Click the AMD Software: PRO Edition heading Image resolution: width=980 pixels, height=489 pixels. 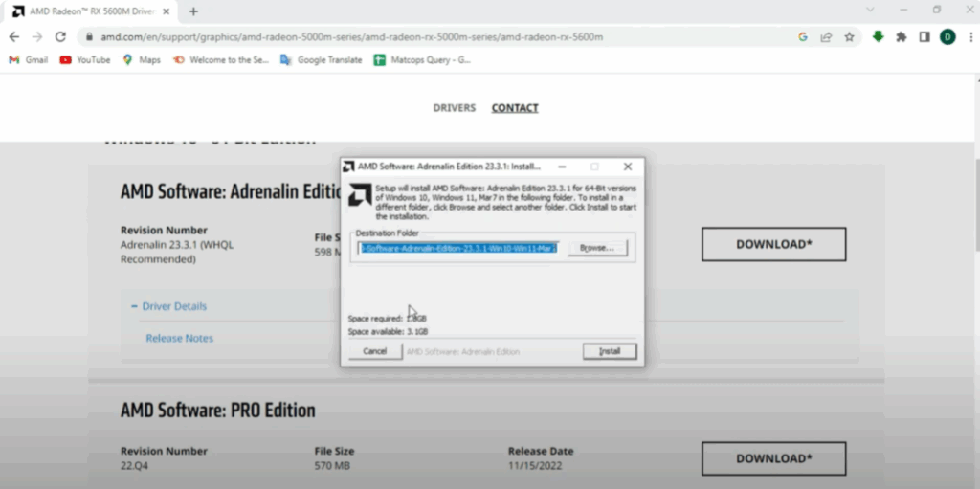(217, 411)
